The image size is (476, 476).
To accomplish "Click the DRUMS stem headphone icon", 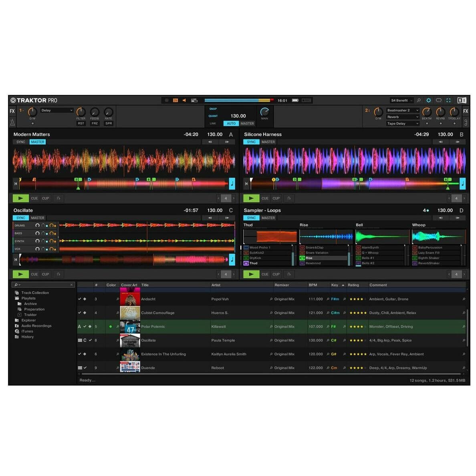I will (37, 225).
